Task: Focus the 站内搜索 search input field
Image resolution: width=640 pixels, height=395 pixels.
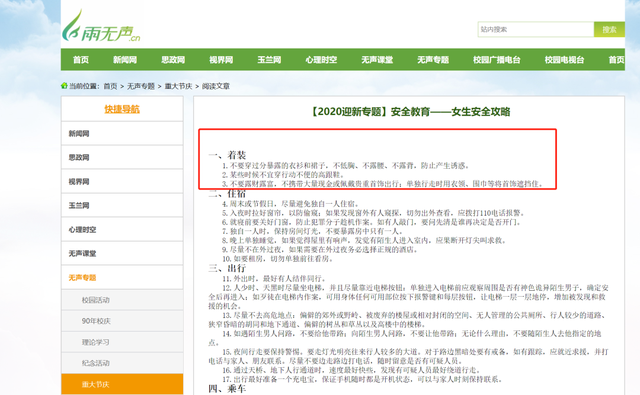Action: (536, 29)
